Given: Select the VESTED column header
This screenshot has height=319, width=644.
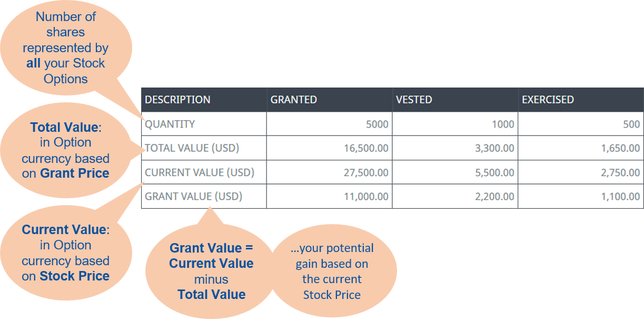Looking at the screenshot, I should [x=414, y=100].
